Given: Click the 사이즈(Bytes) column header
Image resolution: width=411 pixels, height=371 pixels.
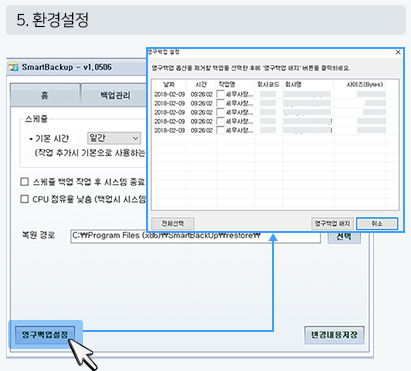Looking at the screenshot, I should (x=365, y=84).
